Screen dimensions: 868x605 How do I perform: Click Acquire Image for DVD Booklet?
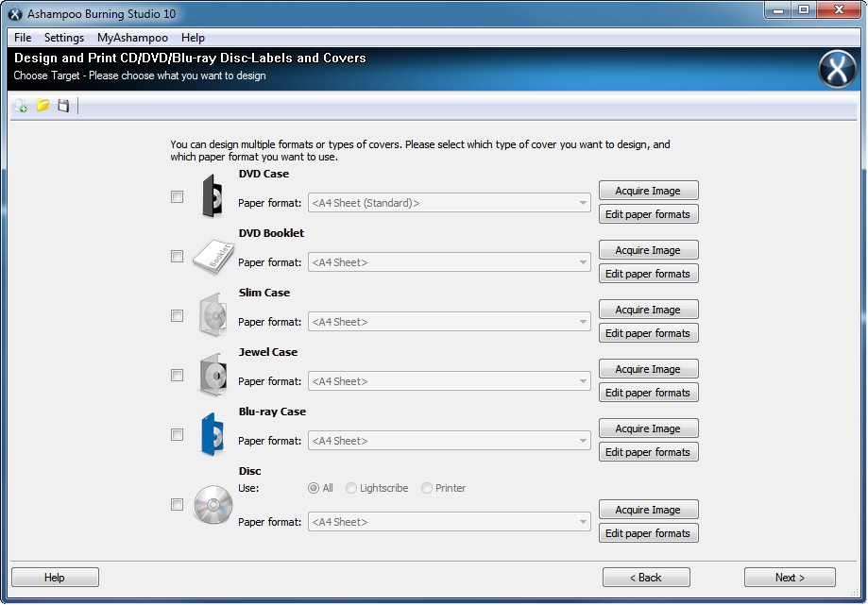(x=648, y=250)
